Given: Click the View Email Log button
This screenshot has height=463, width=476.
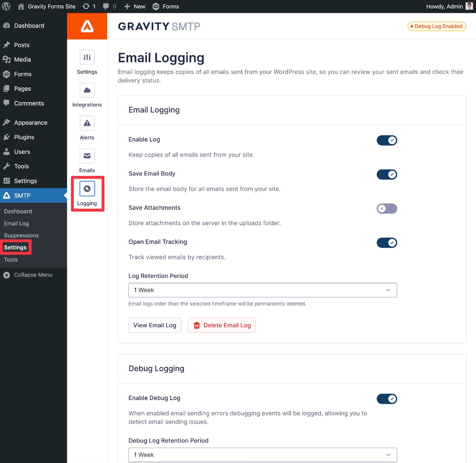Looking at the screenshot, I should point(155,325).
